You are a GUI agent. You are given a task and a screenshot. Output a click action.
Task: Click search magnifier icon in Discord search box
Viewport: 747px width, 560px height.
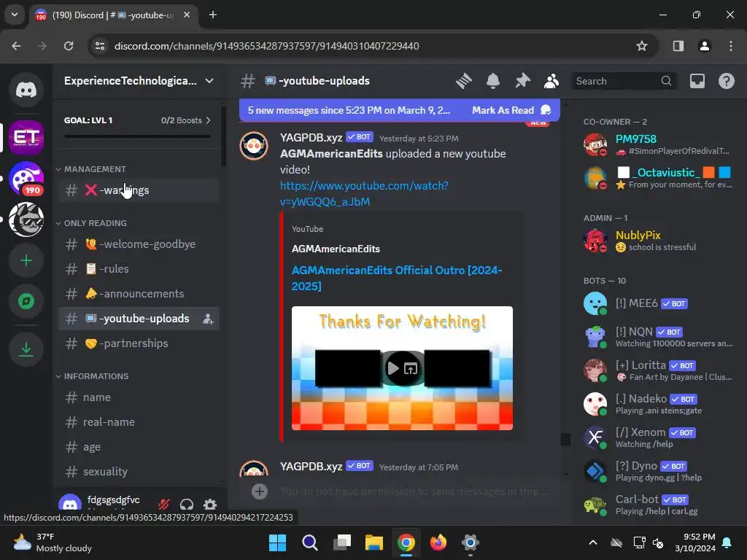(x=667, y=81)
